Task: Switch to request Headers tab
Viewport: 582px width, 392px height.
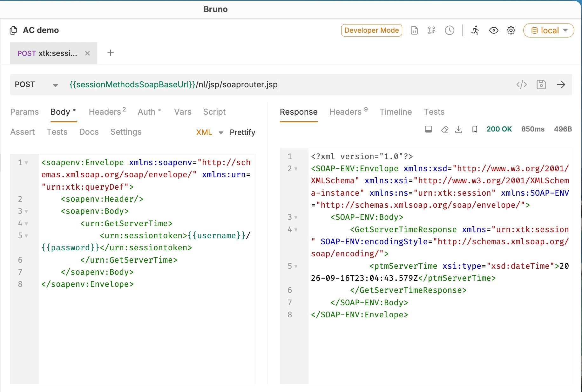Action: pos(107,112)
